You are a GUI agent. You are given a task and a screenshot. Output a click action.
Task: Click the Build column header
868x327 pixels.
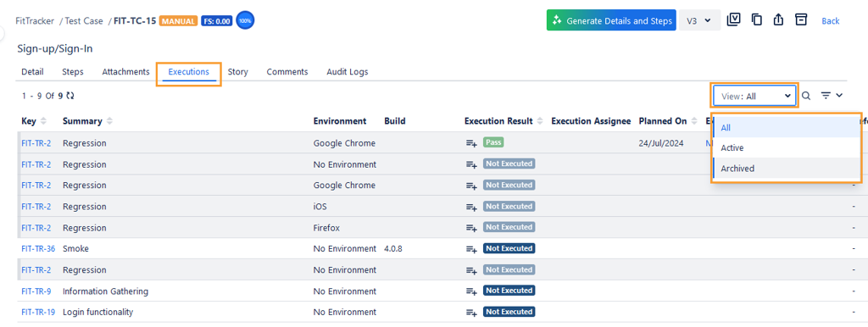(395, 121)
